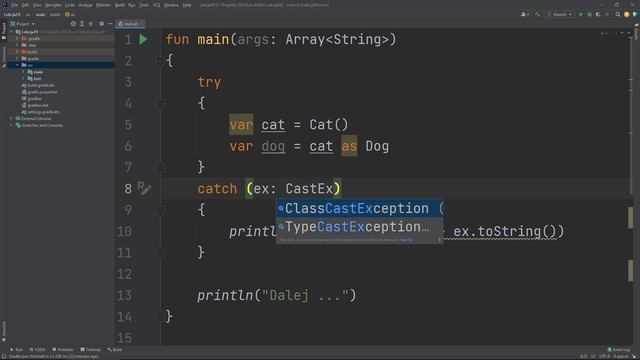Open the Structure vertical stripe button
The width and height of the screenshot is (640, 360).
coord(4,56)
